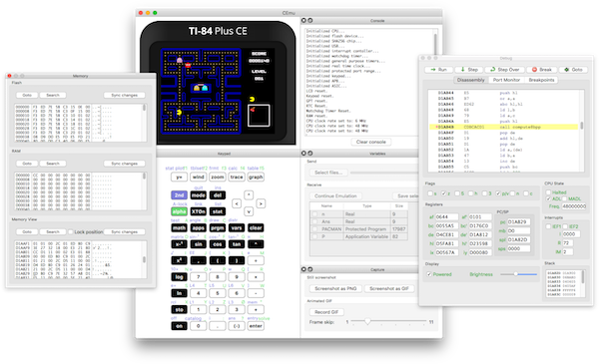This screenshot has width=599, height=364.
Task: Click the pc register input field
Action: tap(518, 221)
